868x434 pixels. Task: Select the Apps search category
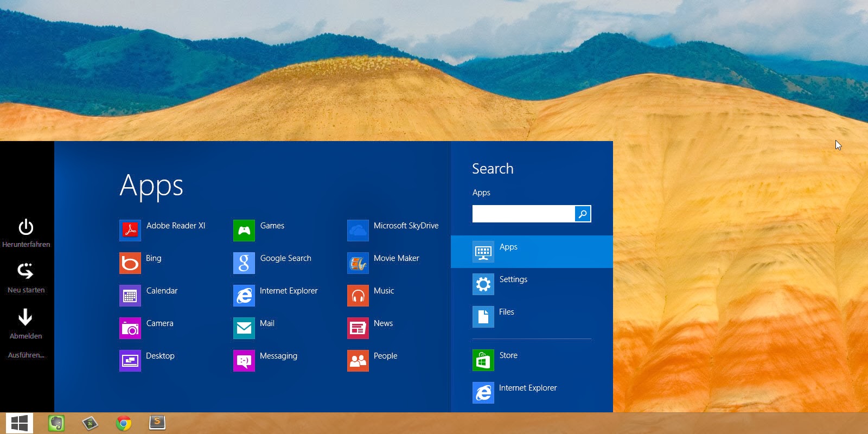tap(532, 252)
